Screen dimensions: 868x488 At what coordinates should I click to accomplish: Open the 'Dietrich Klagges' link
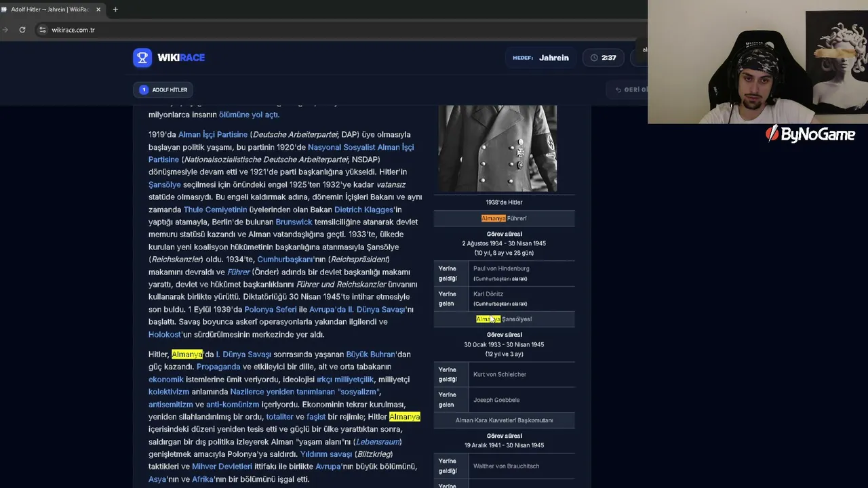click(364, 209)
